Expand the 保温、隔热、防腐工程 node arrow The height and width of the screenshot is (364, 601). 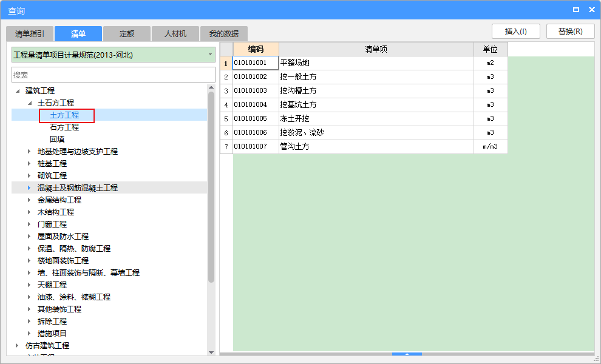coord(29,249)
